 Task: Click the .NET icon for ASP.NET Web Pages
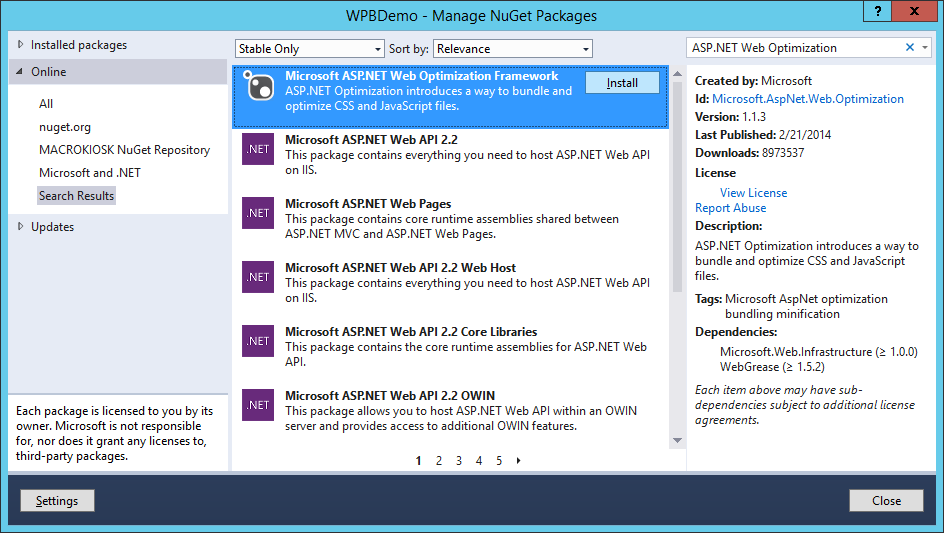click(x=258, y=213)
